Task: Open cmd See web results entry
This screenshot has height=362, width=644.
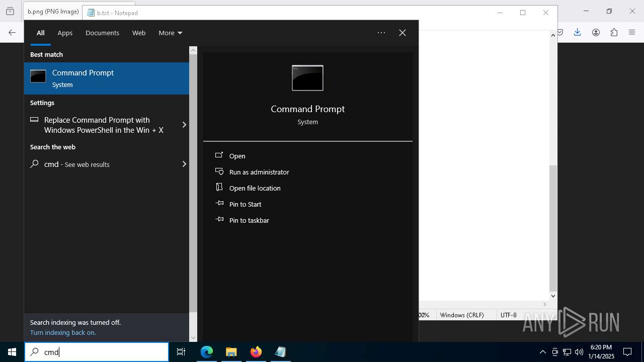Action: (101, 164)
